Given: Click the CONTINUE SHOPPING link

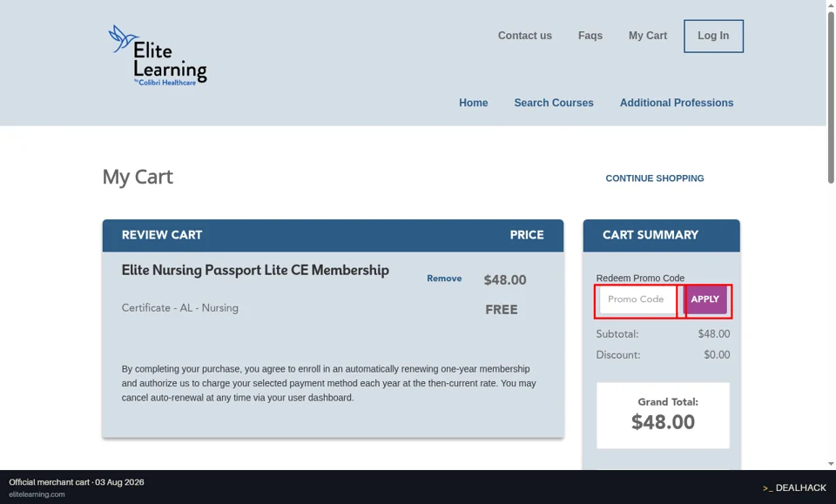Looking at the screenshot, I should (654, 178).
